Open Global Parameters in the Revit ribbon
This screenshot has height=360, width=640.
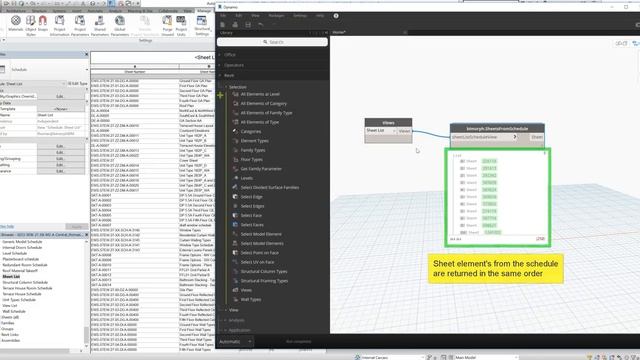(x=120, y=26)
